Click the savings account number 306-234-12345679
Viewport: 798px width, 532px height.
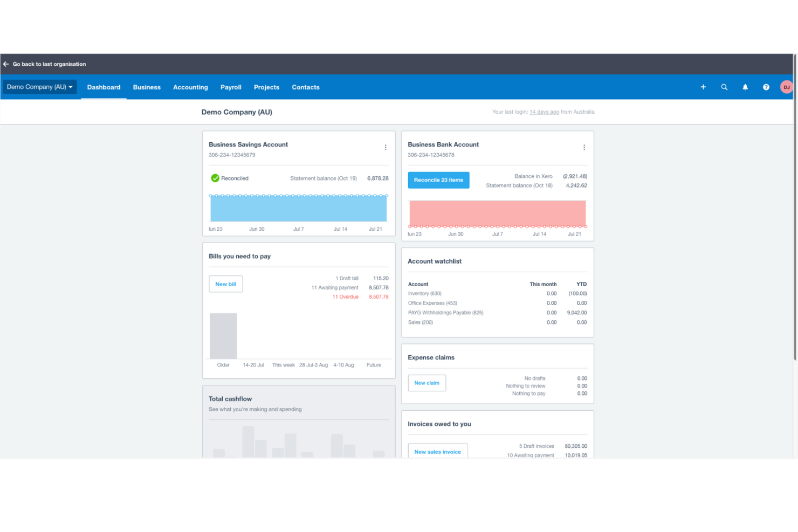pos(232,155)
